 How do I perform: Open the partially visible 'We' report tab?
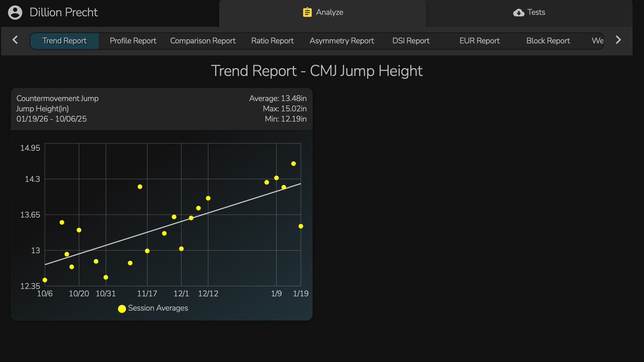(x=597, y=41)
